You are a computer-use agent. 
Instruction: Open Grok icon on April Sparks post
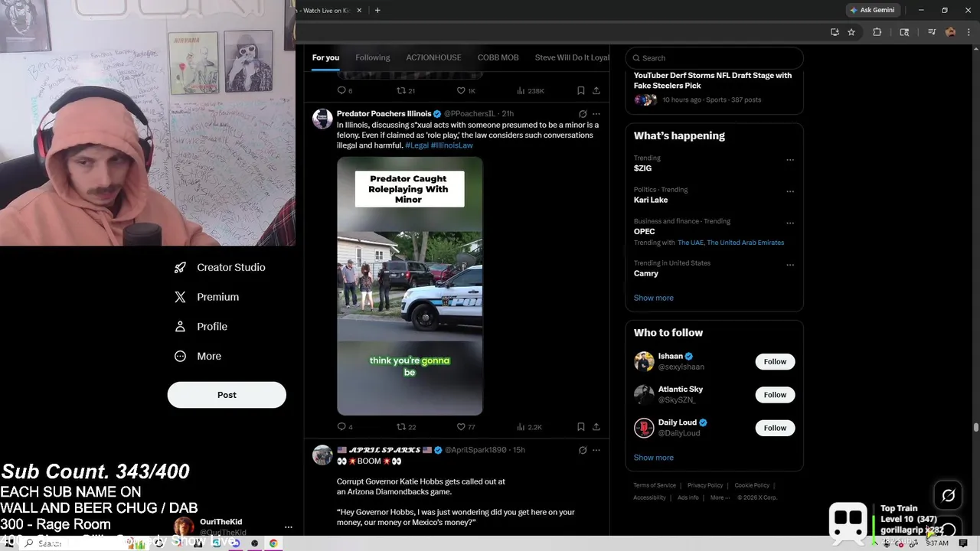click(x=583, y=450)
